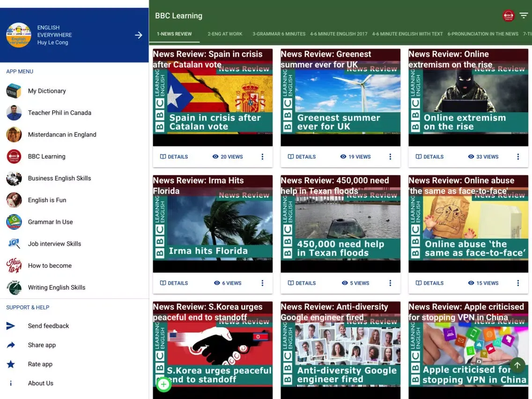
Task: Switch to 6-Pronunciation in the News tab
Action: (483, 34)
